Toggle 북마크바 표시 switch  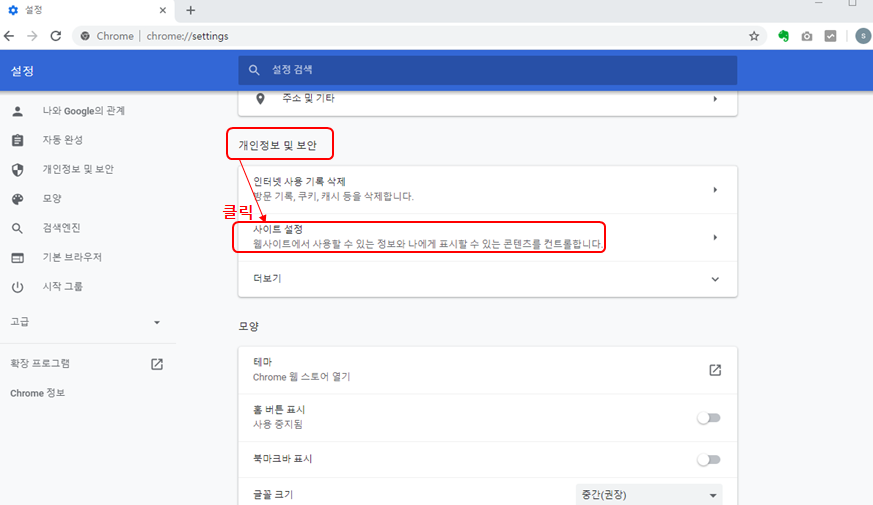(709, 459)
